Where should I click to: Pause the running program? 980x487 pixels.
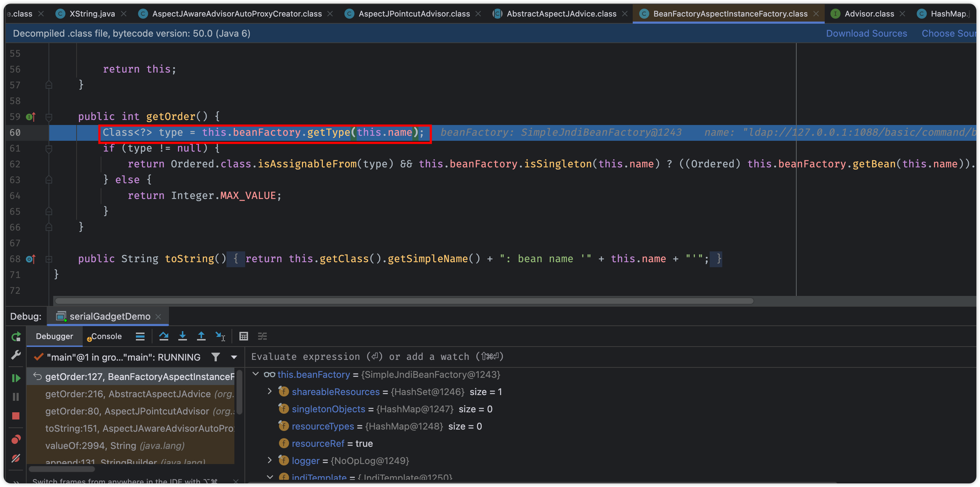click(x=16, y=397)
